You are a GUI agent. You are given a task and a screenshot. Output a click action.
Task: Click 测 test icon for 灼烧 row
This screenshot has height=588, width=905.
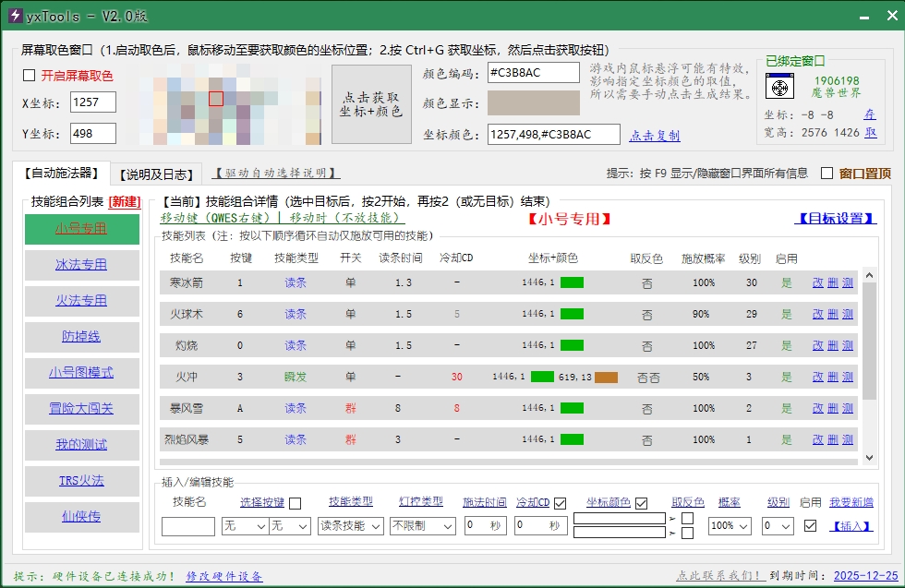click(x=847, y=346)
